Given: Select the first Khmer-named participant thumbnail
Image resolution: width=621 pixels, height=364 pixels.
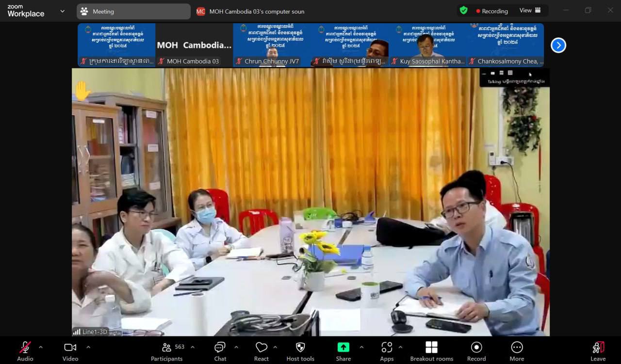Looking at the screenshot, I should click(x=116, y=45).
